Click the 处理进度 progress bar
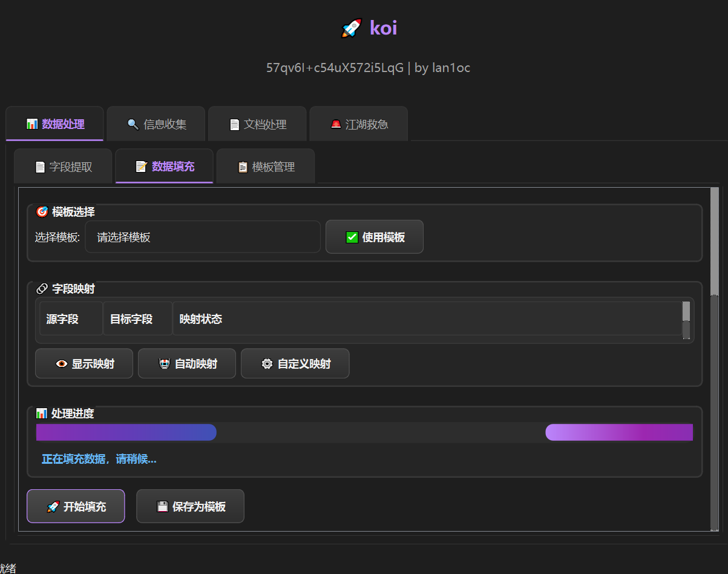This screenshot has height=574, width=728. (x=364, y=432)
